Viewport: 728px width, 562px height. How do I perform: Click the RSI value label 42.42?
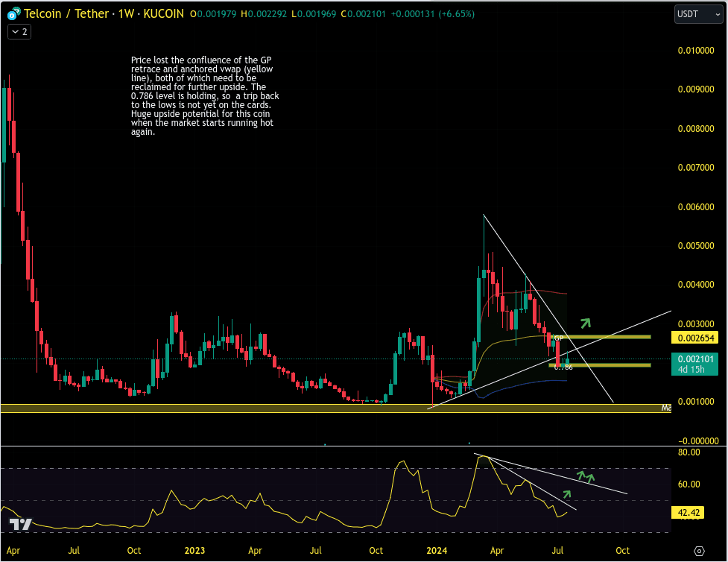pyautogui.click(x=688, y=513)
